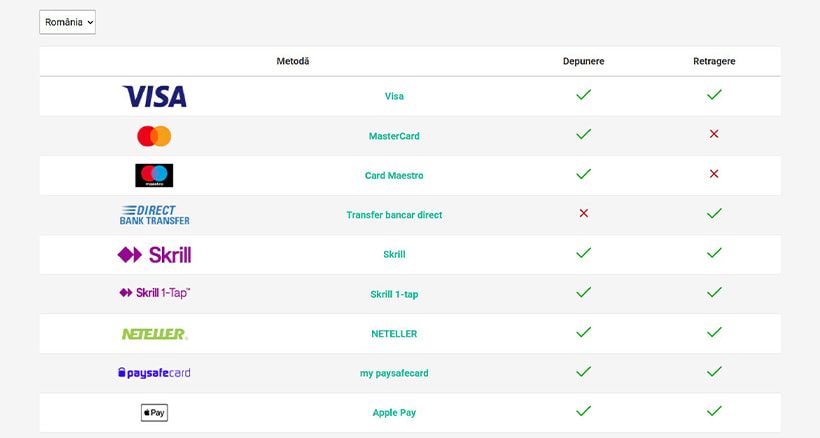Click my paysafecard withdrawal checkmark
This screenshot has width=820, height=438.
click(714, 372)
